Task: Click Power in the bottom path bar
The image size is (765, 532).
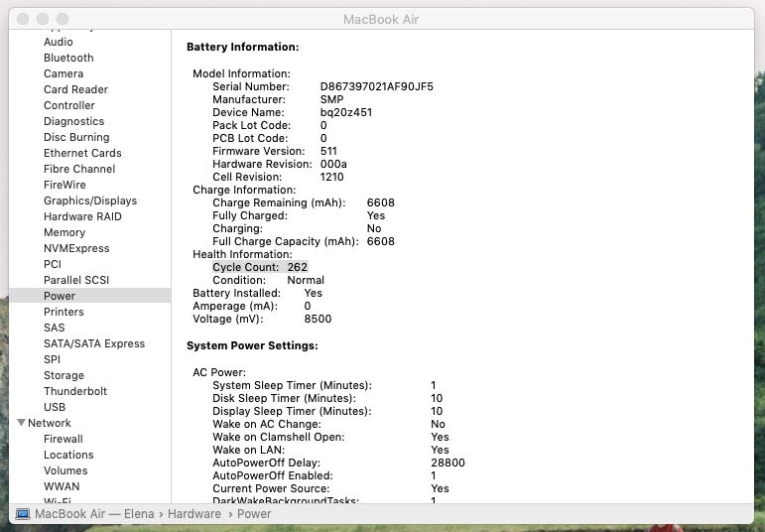Action: pyautogui.click(x=254, y=514)
